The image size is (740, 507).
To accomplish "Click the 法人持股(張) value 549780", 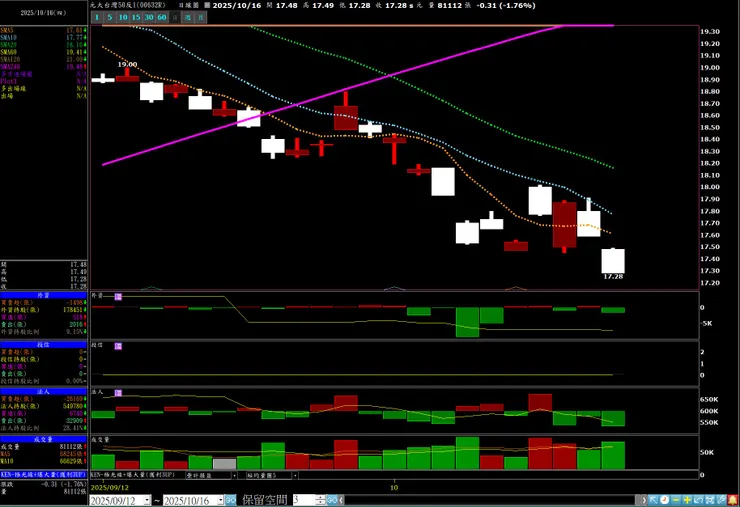I will click(x=74, y=406).
